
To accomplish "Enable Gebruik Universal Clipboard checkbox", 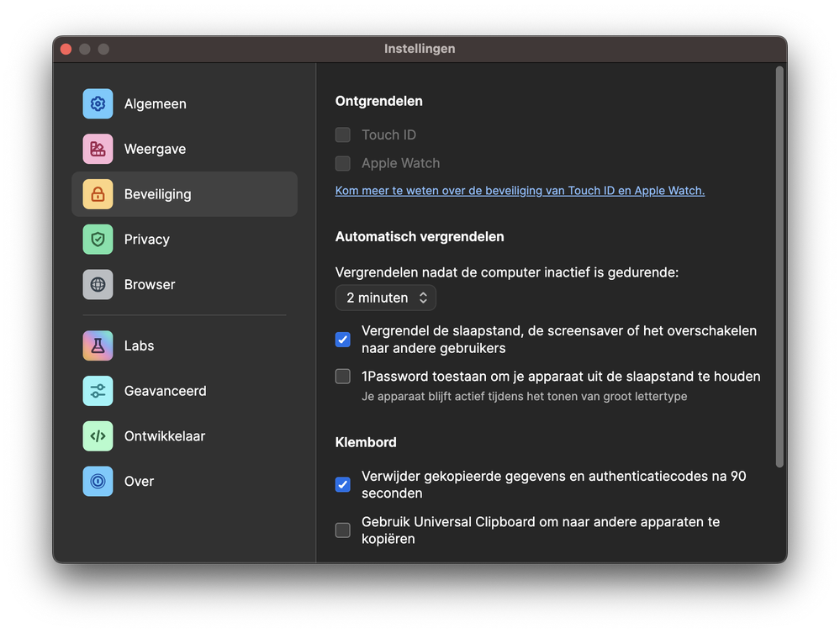I will pyautogui.click(x=343, y=530).
